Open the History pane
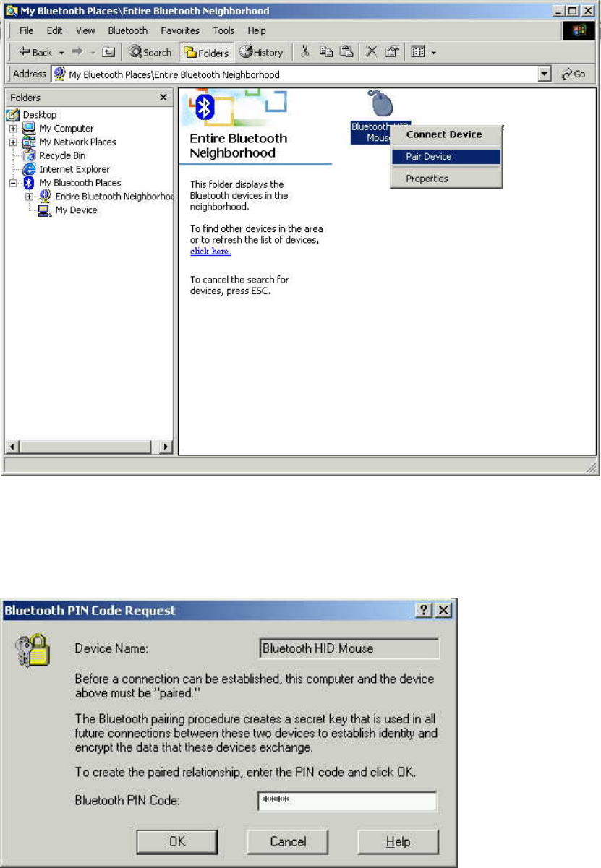601x868 pixels. point(261,52)
